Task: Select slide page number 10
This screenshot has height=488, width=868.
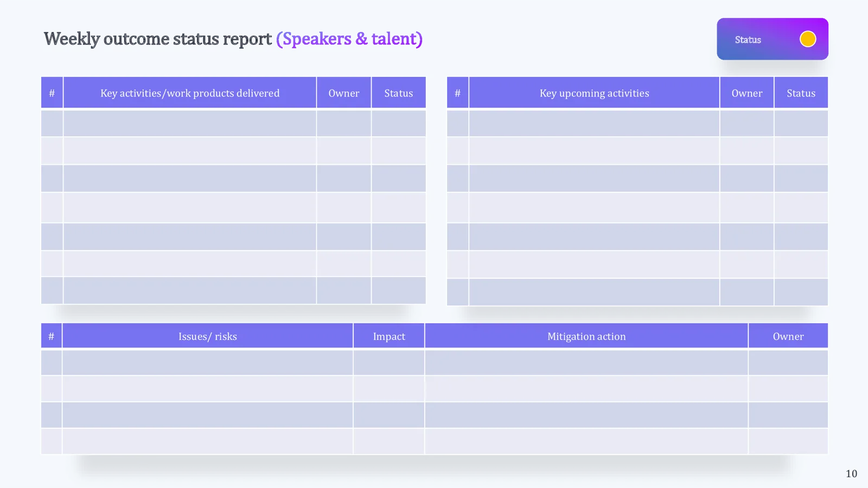Action: [851, 473]
